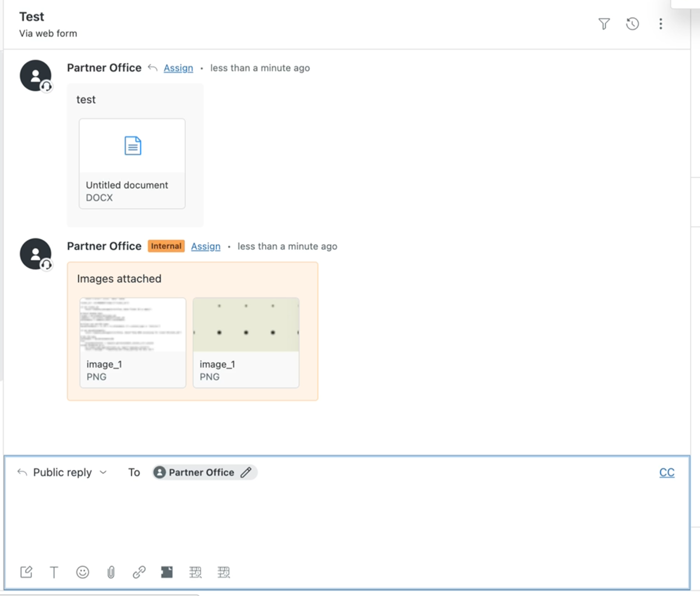Viewport: 700px width, 596px height.
Task: Click the ticket title 'Test'
Action: click(32, 17)
